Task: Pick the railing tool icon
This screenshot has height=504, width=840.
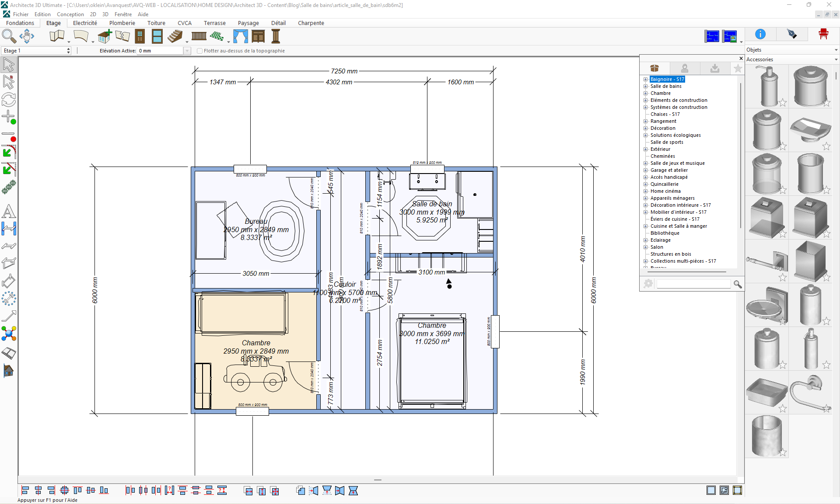Action: 199,36
